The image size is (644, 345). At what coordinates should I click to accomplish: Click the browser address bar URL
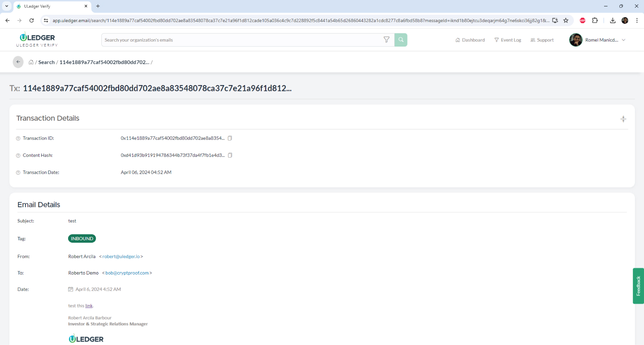(301, 20)
